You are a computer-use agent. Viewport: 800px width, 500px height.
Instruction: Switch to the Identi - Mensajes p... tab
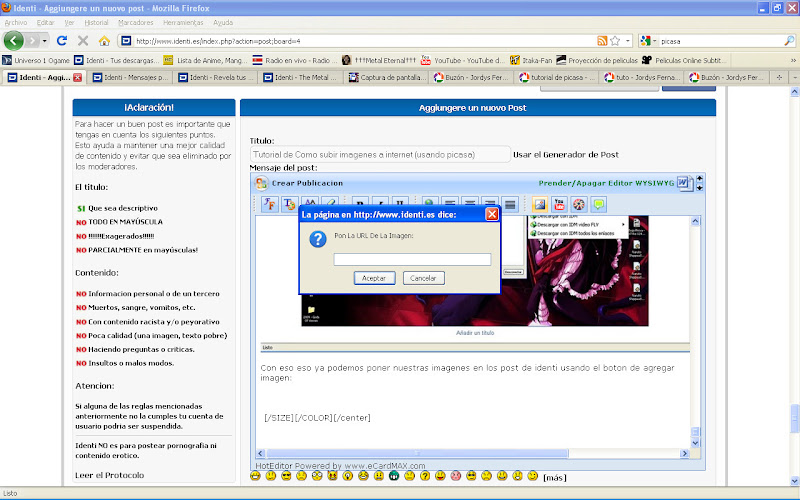(130, 78)
